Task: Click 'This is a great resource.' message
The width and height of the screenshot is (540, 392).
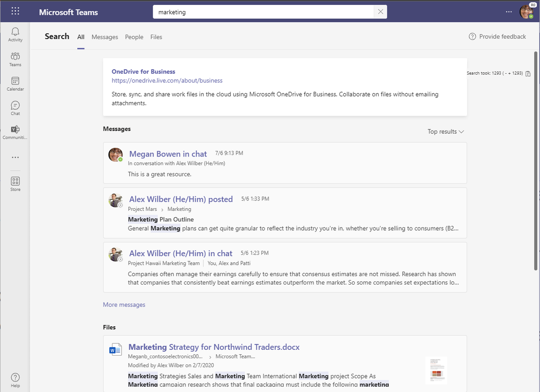Action: click(160, 174)
